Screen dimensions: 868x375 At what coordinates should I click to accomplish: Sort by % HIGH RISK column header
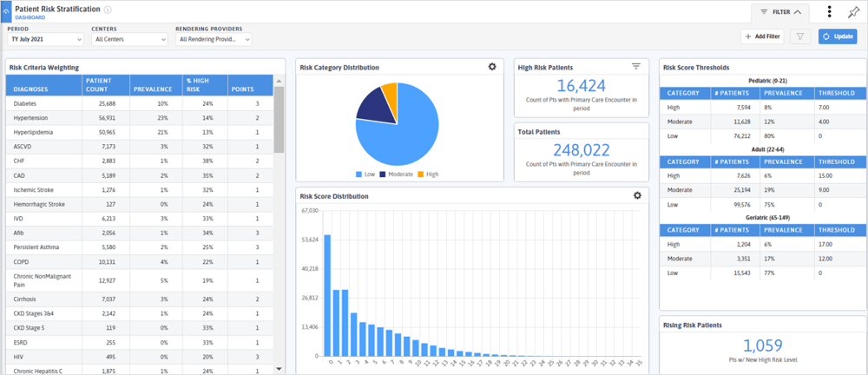point(206,85)
